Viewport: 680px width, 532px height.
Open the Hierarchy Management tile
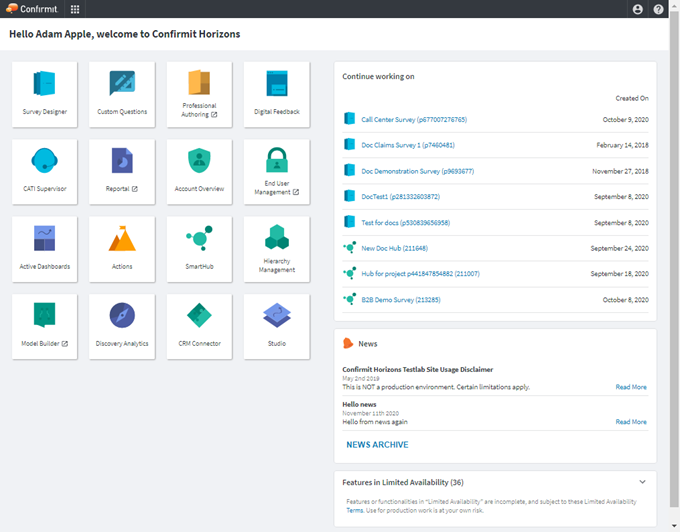(x=277, y=249)
